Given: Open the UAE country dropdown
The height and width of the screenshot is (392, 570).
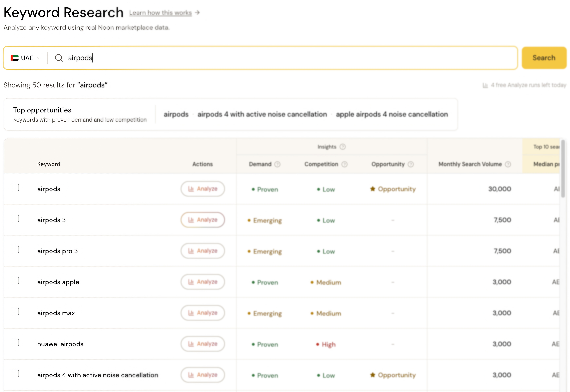Looking at the screenshot, I should 26,58.
